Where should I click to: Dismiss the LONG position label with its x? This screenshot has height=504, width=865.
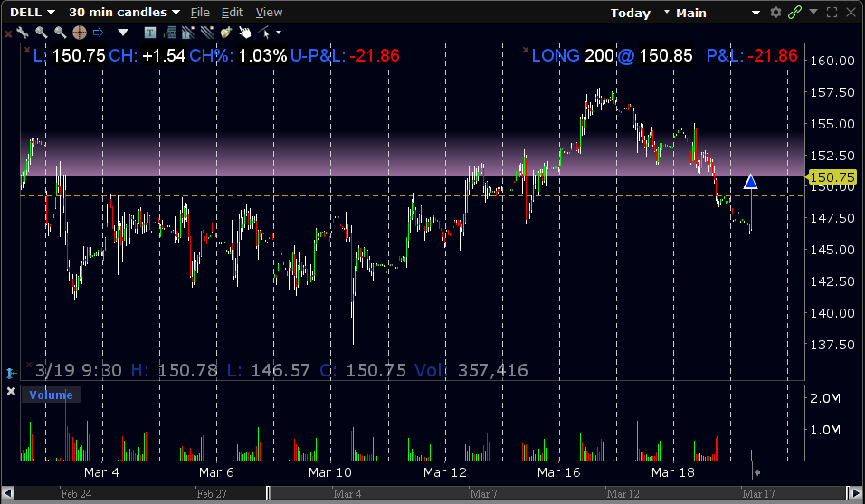pyautogui.click(x=526, y=50)
